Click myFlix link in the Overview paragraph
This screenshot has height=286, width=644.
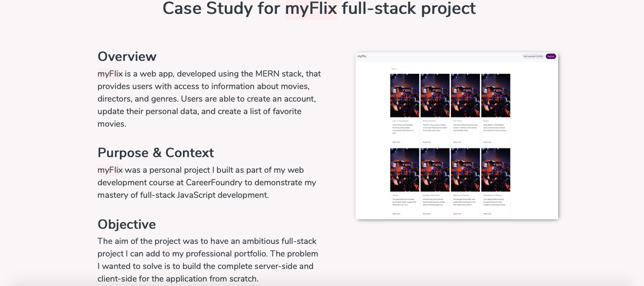click(110, 74)
